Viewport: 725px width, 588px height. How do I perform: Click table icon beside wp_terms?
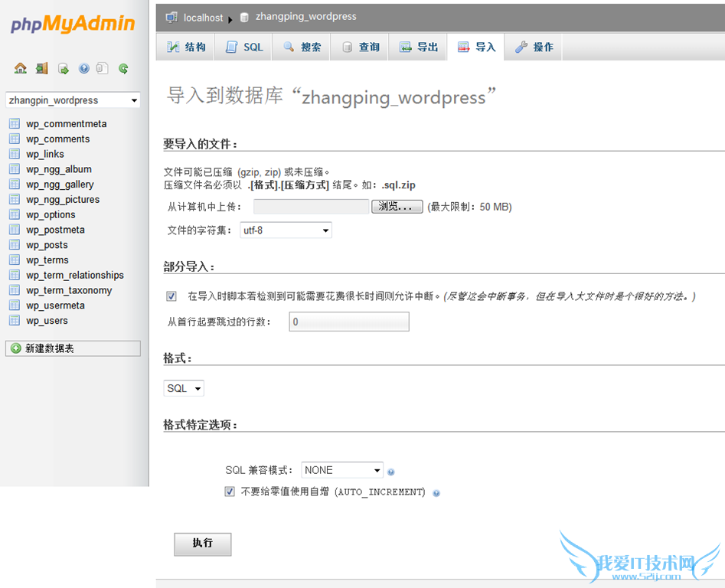[x=15, y=260]
